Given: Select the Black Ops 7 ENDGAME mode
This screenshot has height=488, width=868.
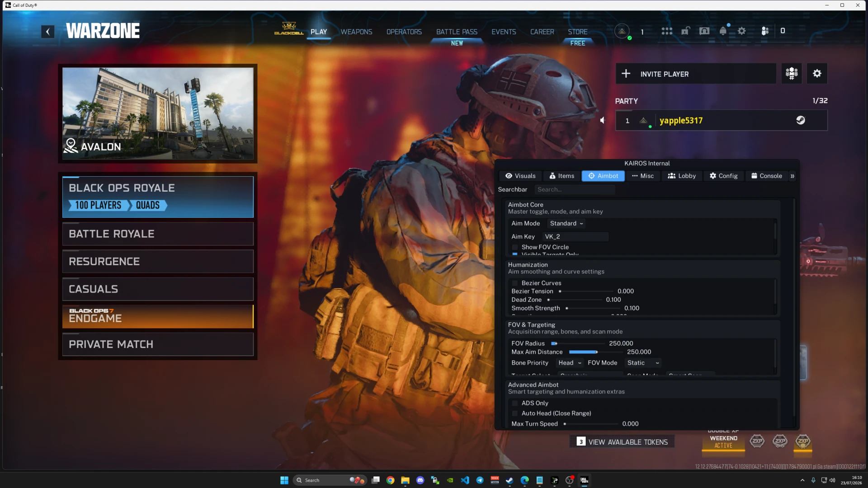Looking at the screenshot, I should tap(158, 317).
